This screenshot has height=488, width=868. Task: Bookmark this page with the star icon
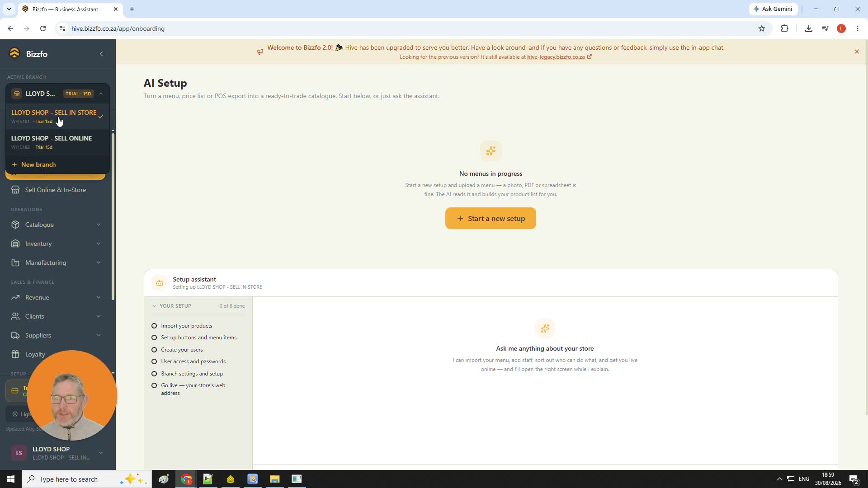762,28
